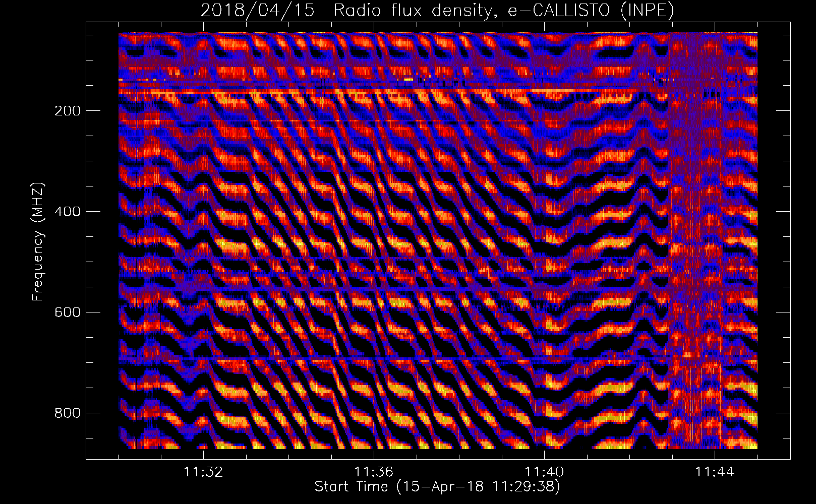Click the 11:32 time tick label

click(203, 472)
